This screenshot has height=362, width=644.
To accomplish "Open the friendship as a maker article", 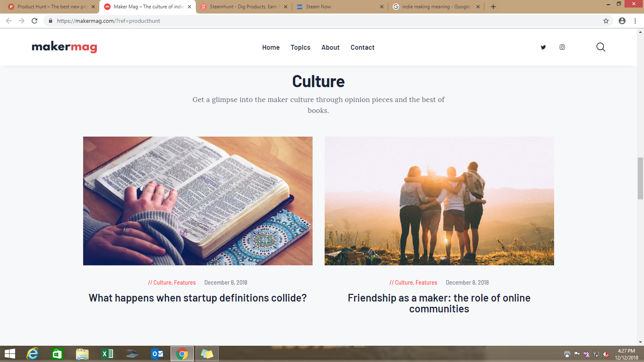I will (x=439, y=303).
